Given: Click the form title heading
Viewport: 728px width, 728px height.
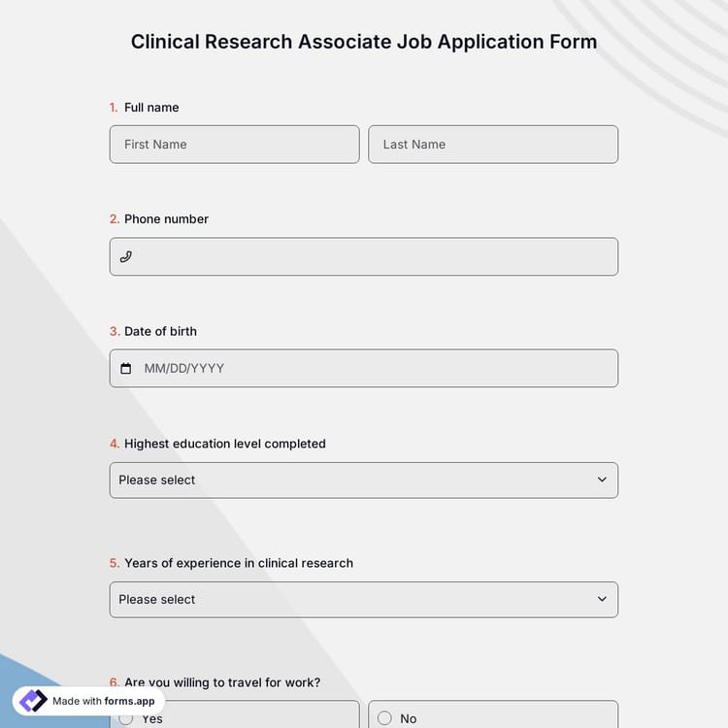Looking at the screenshot, I should 364,42.
